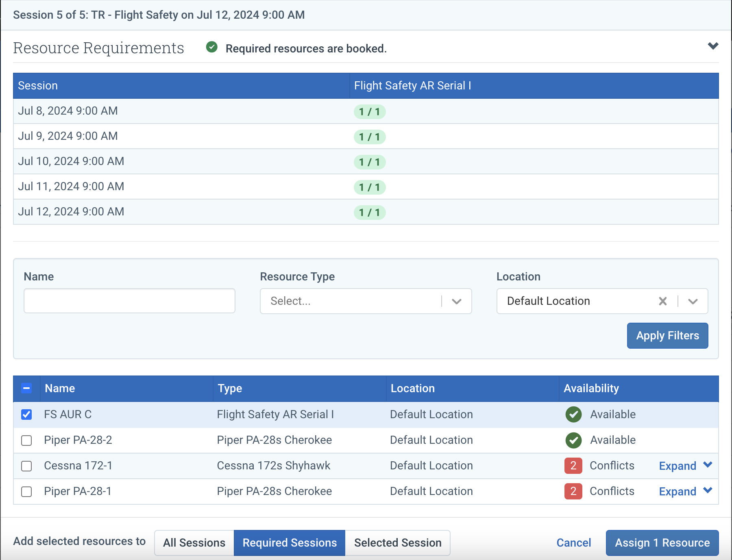This screenshot has height=560, width=732.
Task: Click the Name filter input field
Action: [x=129, y=301]
